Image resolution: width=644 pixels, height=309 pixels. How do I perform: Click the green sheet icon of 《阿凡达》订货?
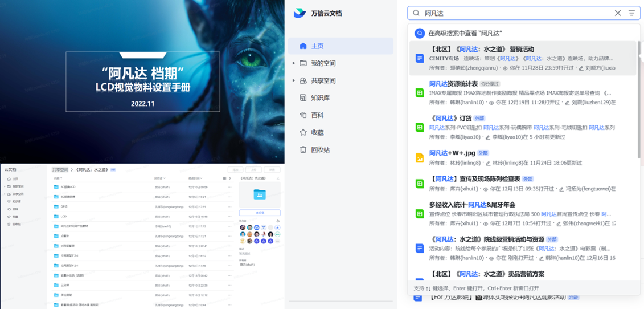click(419, 128)
